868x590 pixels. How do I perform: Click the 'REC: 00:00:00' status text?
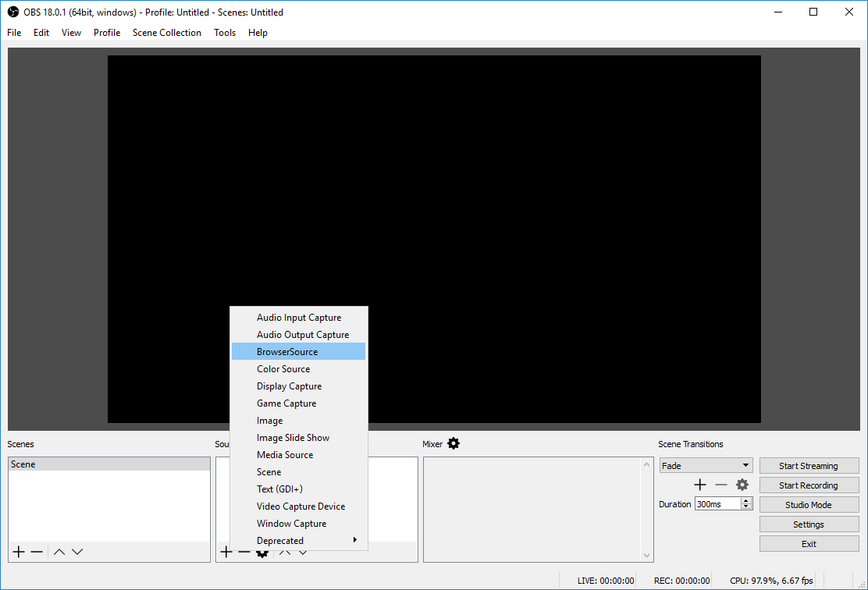click(682, 581)
